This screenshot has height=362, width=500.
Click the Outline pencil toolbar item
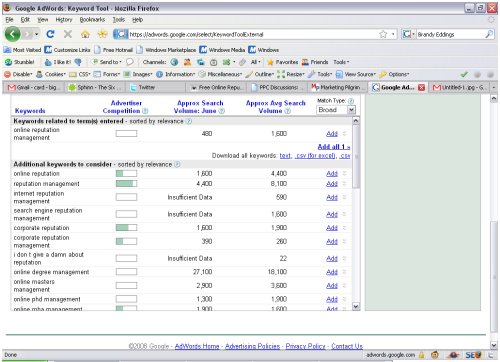[260, 74]
